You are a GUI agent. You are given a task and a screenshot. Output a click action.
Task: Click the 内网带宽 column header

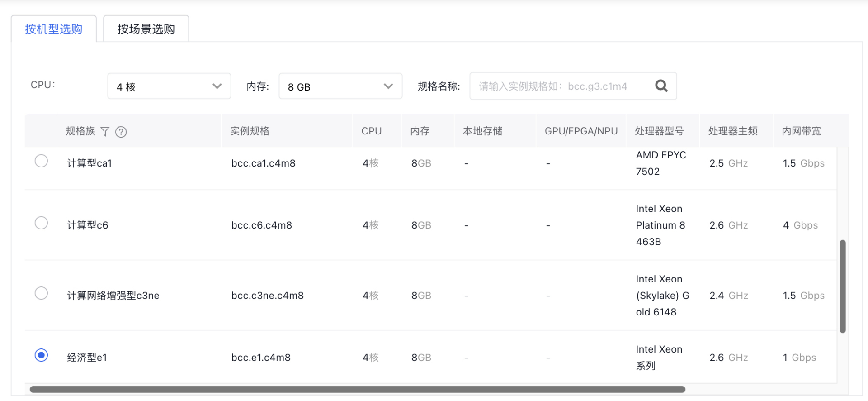801,131
